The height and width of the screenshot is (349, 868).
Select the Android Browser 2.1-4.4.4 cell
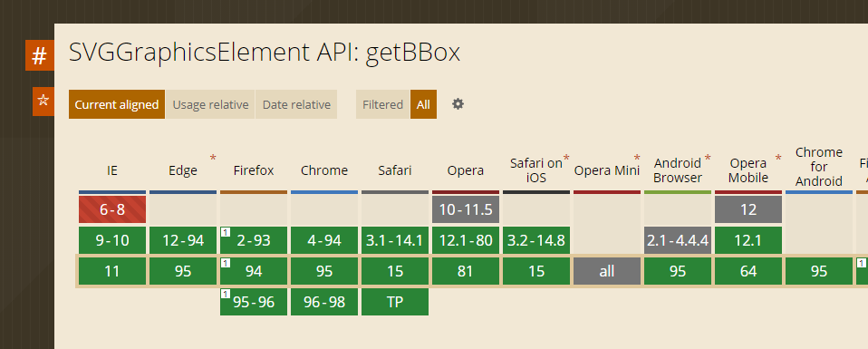point(678,240)
